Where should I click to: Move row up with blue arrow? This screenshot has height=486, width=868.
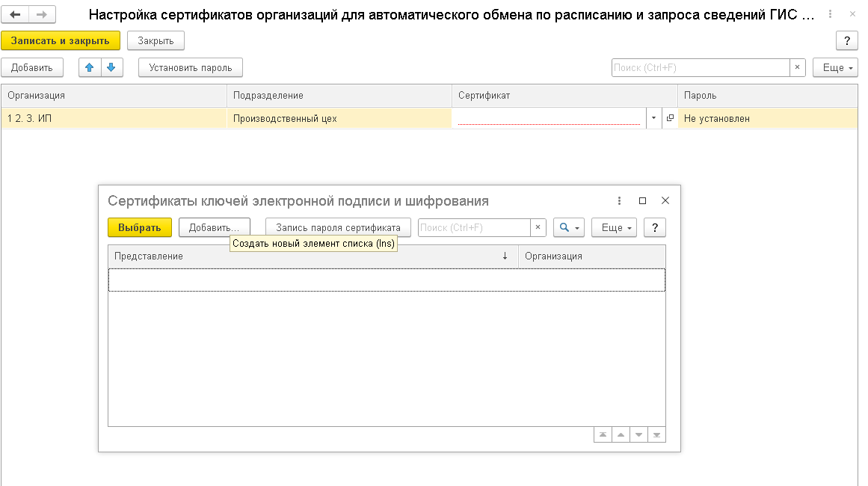[x=90, y=67]
